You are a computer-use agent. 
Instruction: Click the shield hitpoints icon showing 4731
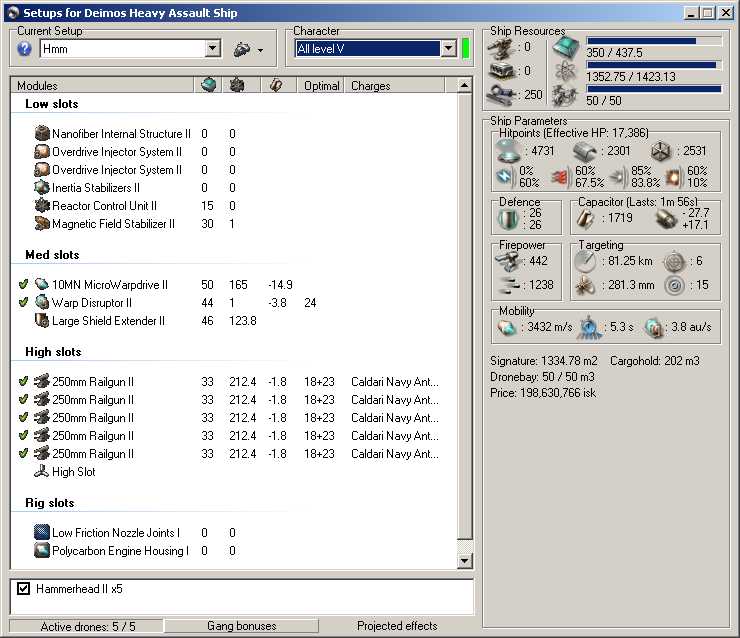508,151
